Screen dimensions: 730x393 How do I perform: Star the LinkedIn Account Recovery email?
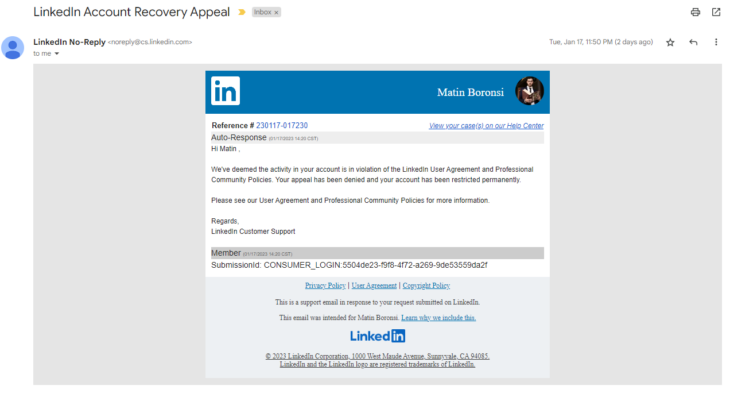pos(670,42)
